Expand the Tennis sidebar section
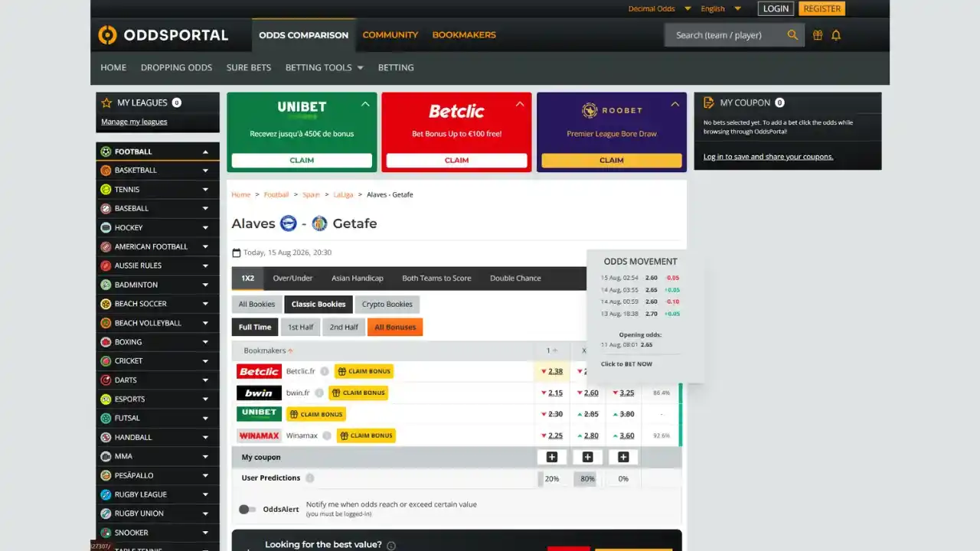 (x=205, y=189)
